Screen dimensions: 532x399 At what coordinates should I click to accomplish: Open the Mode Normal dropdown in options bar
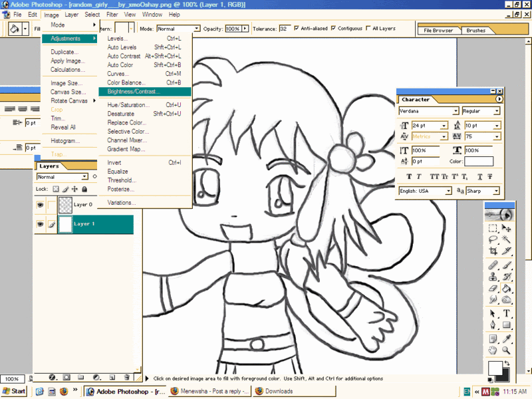click(196, 29)
